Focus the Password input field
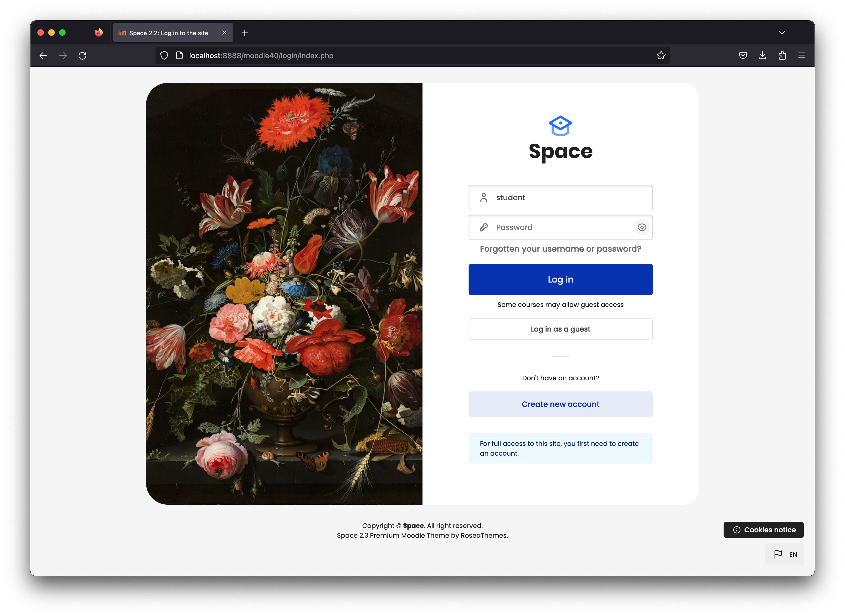The height and width of the screenshot is (616, 845). [x=560, y=227]
